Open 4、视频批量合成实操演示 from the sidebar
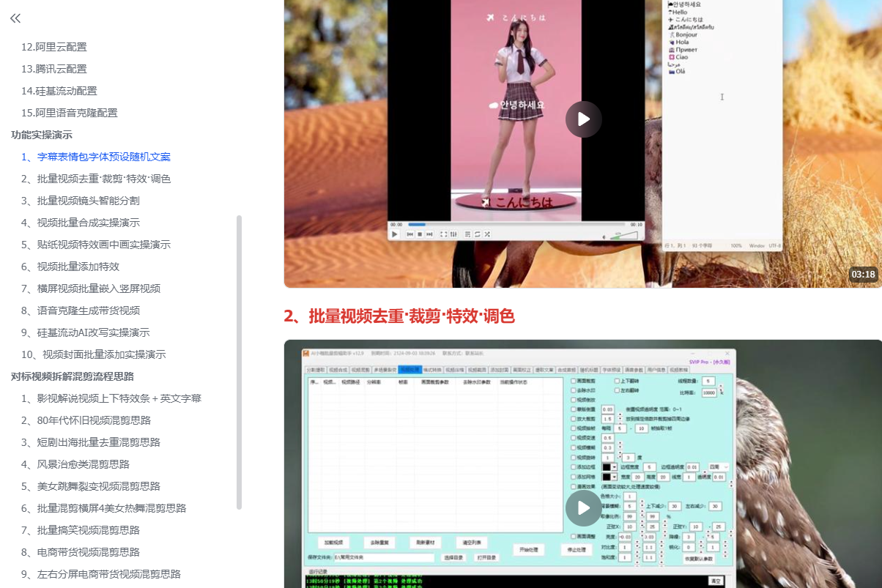This screenshot has width=882, height=588. (x=80, y=223)
